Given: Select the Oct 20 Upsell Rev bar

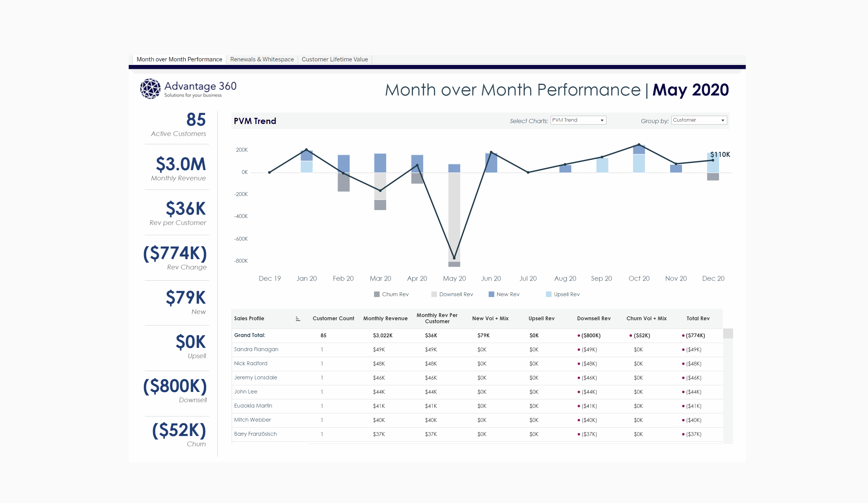Looking at the screenshot, I should [x=639, y=163].
